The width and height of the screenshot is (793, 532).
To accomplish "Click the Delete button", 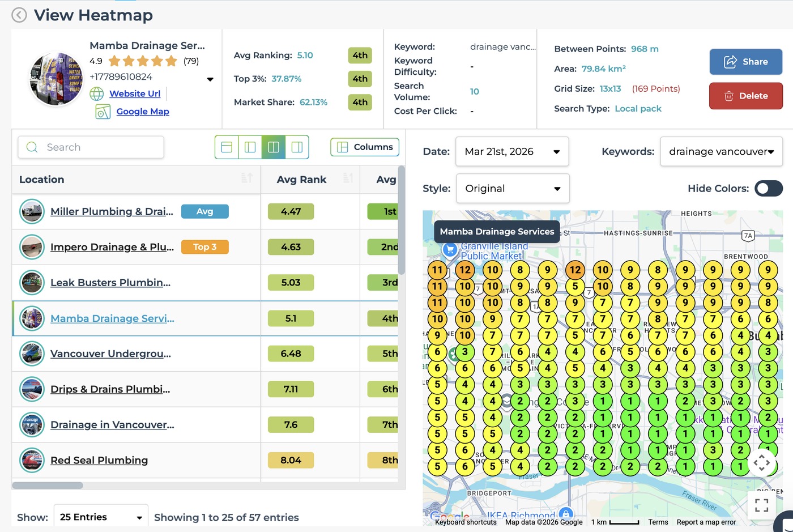I will 745,96.
